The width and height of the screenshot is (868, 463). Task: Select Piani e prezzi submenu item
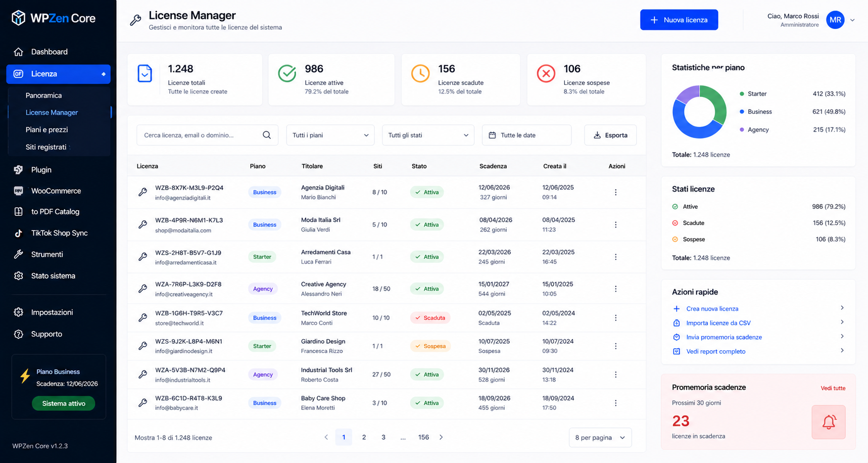click(46, 129)
